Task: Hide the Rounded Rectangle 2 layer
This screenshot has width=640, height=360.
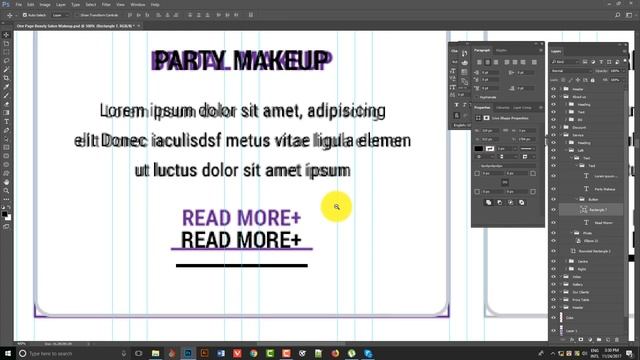Action: (553, 251)
